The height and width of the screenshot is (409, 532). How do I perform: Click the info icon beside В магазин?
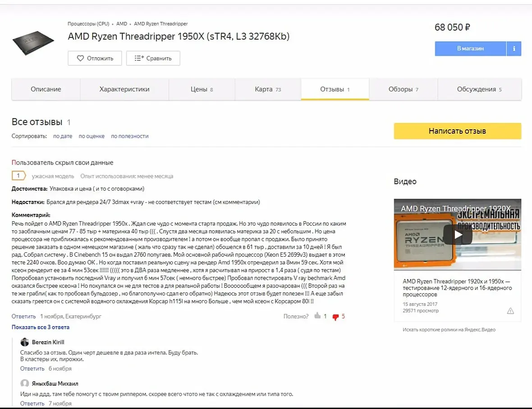tap(514, 49)
